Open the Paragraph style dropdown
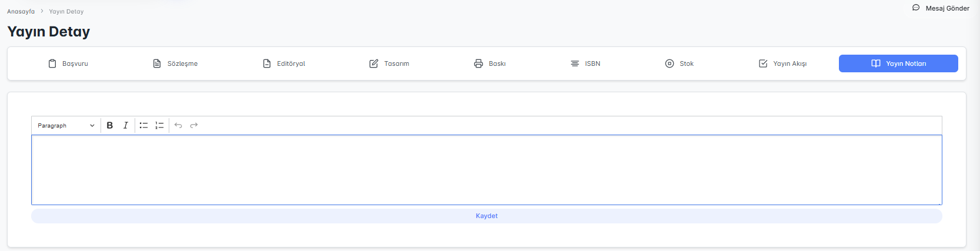Viewport: 980px width, 251px height. tap(66, 125)
